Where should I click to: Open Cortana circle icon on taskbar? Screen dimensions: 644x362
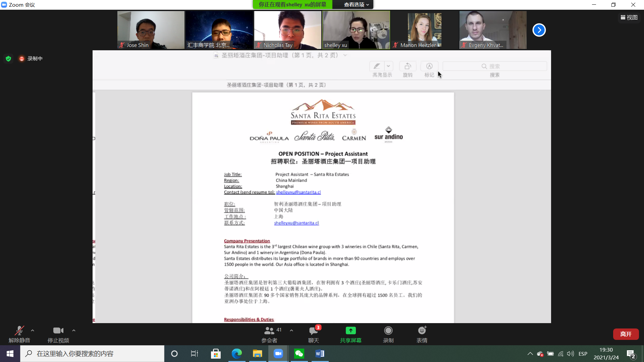pos(174,354)
